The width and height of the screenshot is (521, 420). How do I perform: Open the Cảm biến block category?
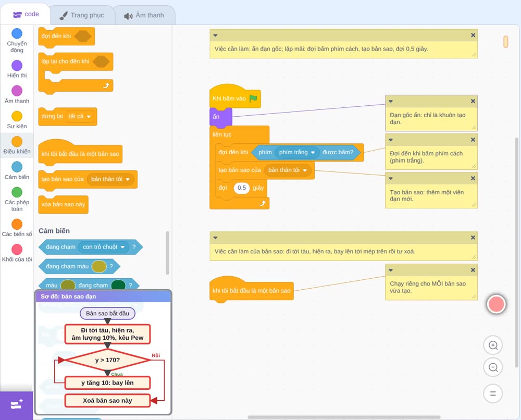click(x=17, y=170)
